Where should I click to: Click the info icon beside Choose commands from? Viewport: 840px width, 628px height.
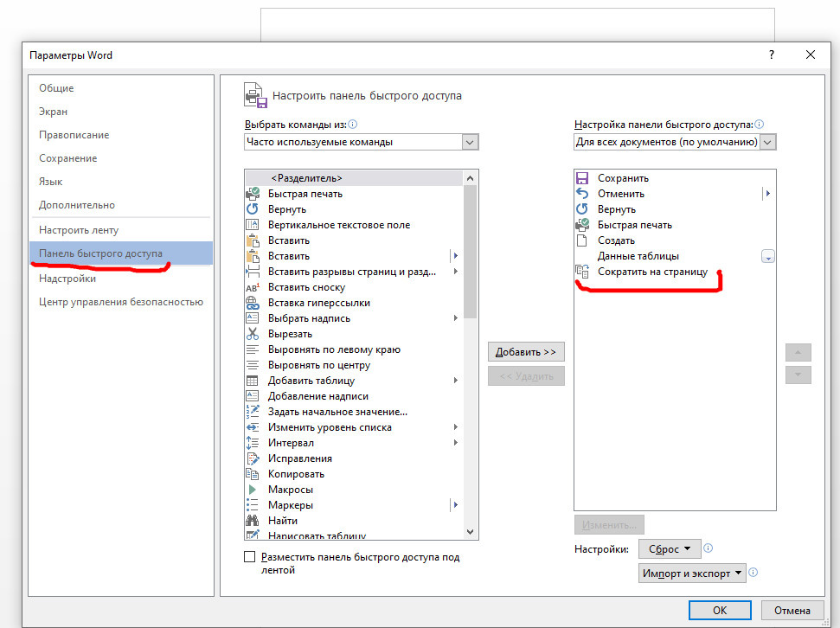(352, 125)
